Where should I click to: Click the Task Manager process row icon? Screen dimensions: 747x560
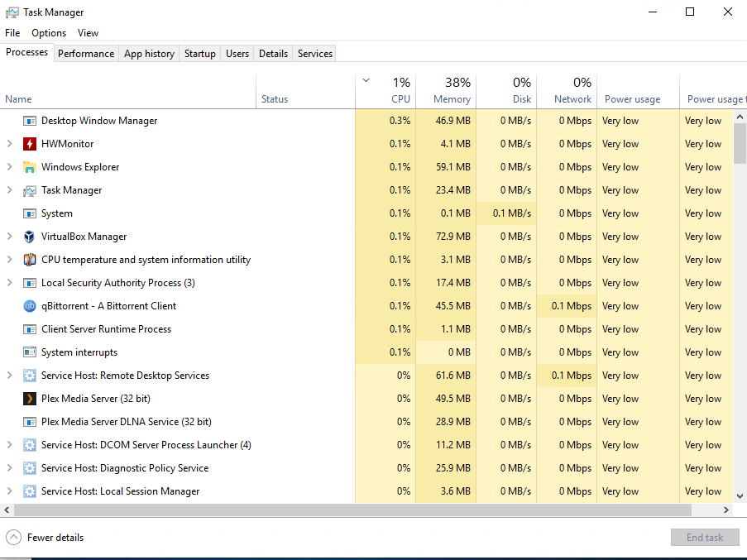coord(30,190)
